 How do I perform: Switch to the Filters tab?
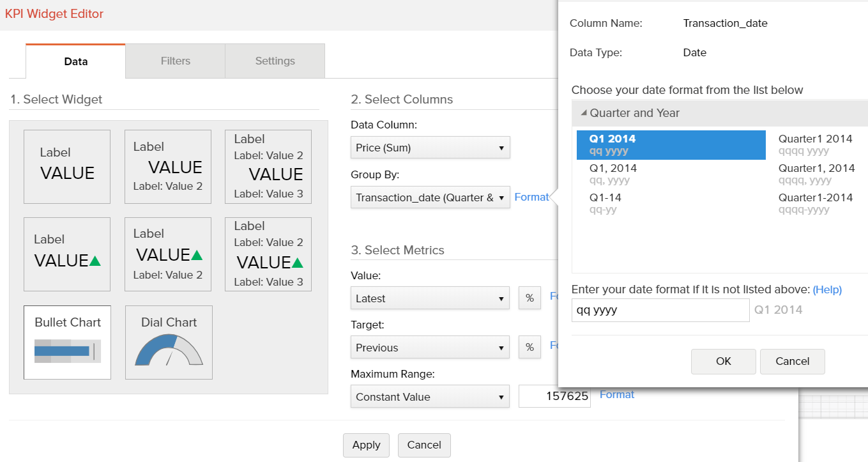[x=175, y=61]
